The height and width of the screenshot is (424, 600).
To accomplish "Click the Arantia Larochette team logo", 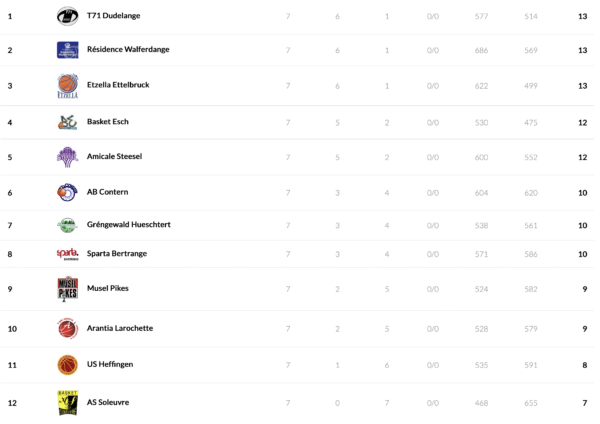I will [67, 328].
